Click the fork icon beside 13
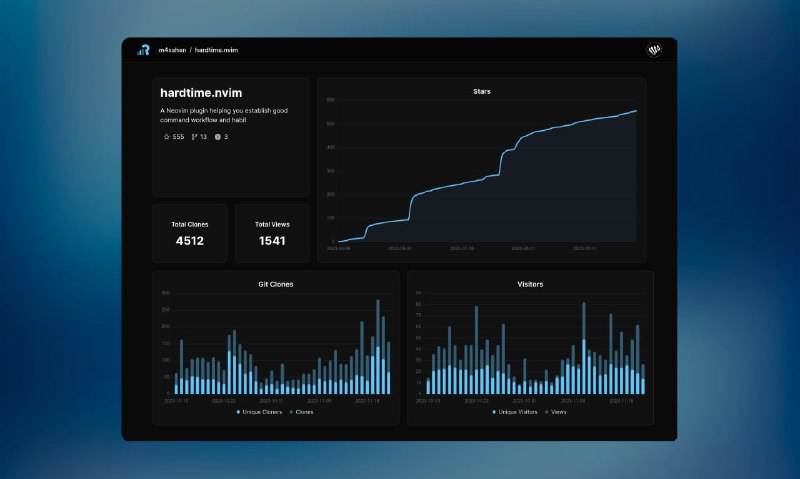800x479 pixels. coord(194,137)
